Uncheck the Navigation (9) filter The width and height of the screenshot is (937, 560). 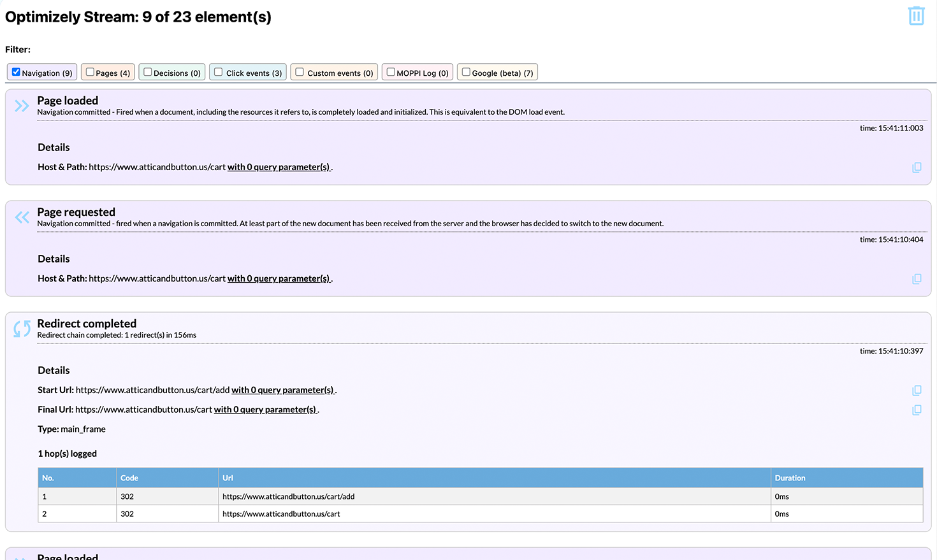(x=17, y=72)
